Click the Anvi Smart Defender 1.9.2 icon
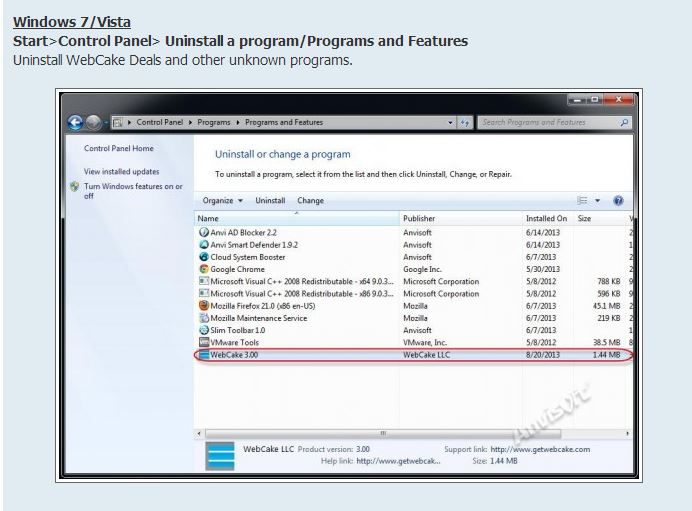Screen dimensions: 692x511 click(x=203, y=244)
